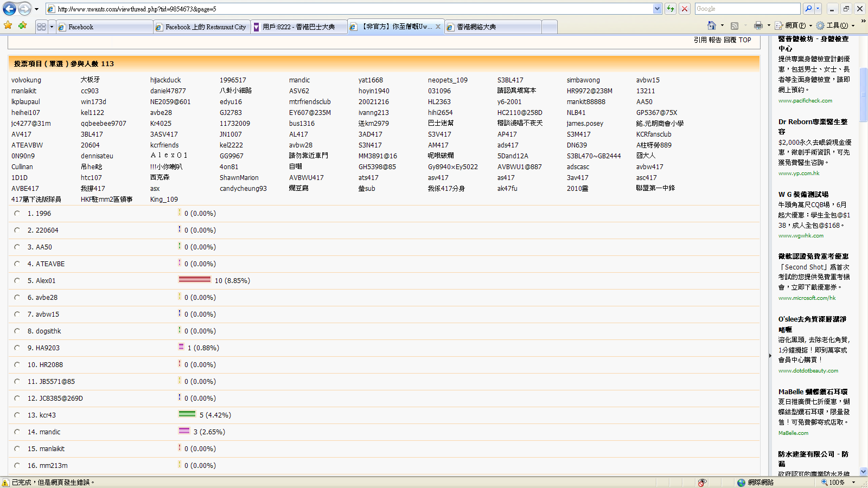
Task: Switch to Facebook Restaurant City tab
Action: 201,27
